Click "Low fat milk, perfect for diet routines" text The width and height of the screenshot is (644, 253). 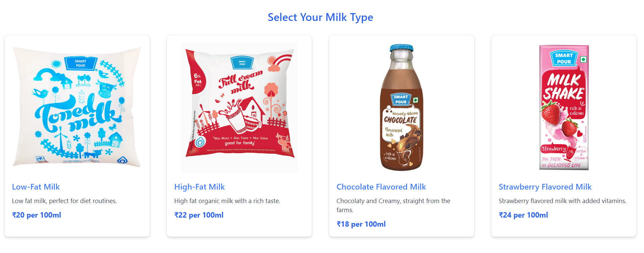[64, 201]
